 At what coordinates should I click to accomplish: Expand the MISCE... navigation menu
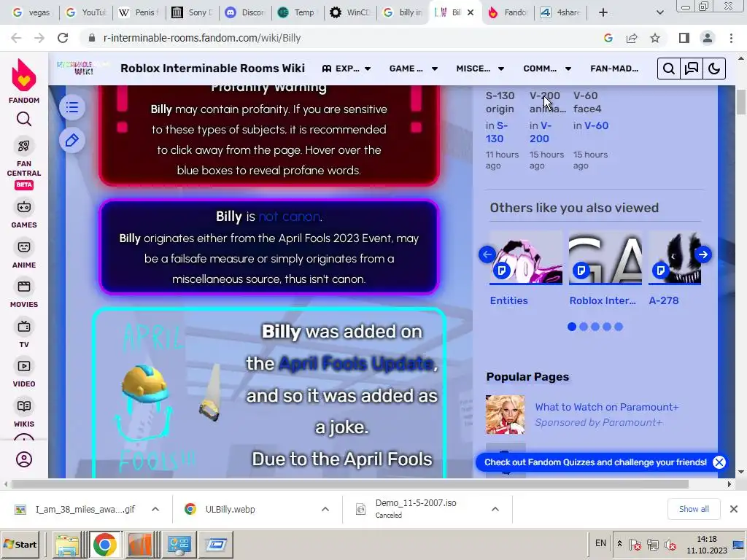[x=480, y=69]
